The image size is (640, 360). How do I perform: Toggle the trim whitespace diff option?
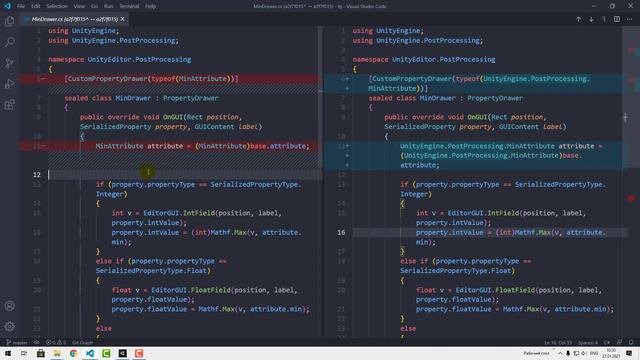click(604, 19)
